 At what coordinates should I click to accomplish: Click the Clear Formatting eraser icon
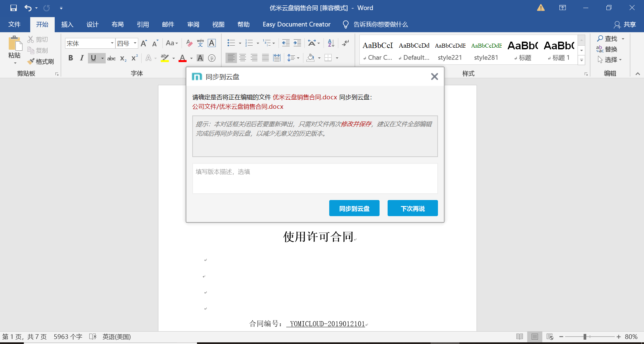pyautogui.click(x=189, y=43)
